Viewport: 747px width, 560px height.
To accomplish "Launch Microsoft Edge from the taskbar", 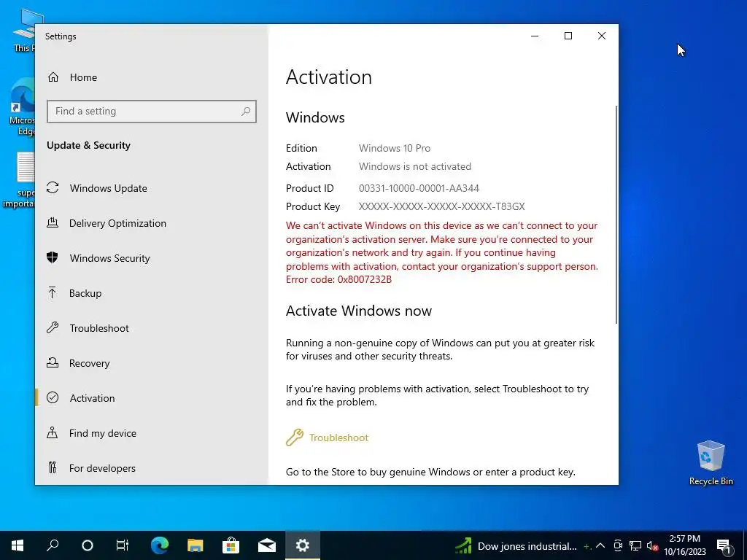I will click(x=160, y=545).
